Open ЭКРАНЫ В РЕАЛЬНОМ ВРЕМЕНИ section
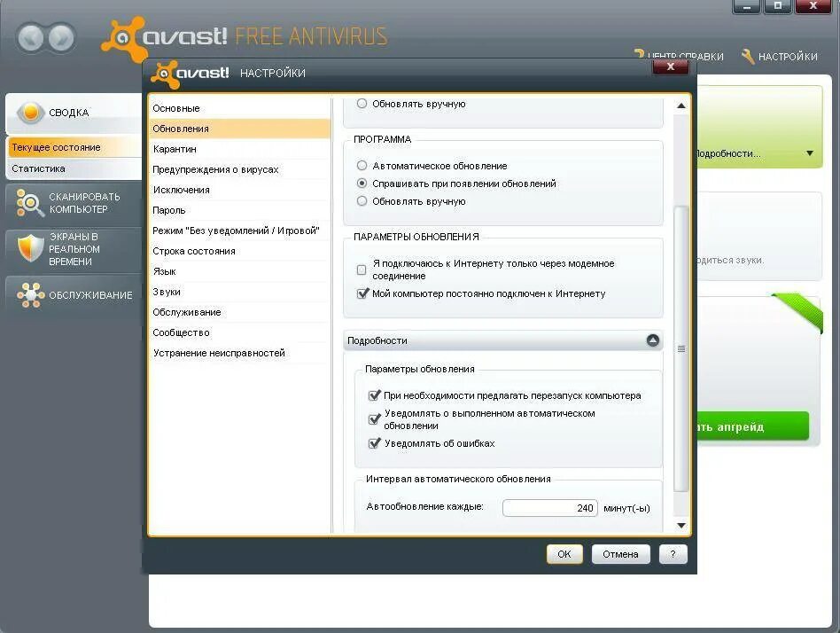Image resolution: width=840 pixels, height=633 pixels. [x=74, y=249]
